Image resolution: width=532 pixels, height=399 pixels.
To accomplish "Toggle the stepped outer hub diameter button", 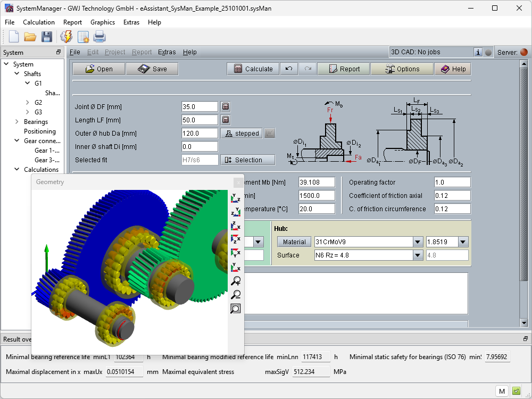I will [242, 134].
